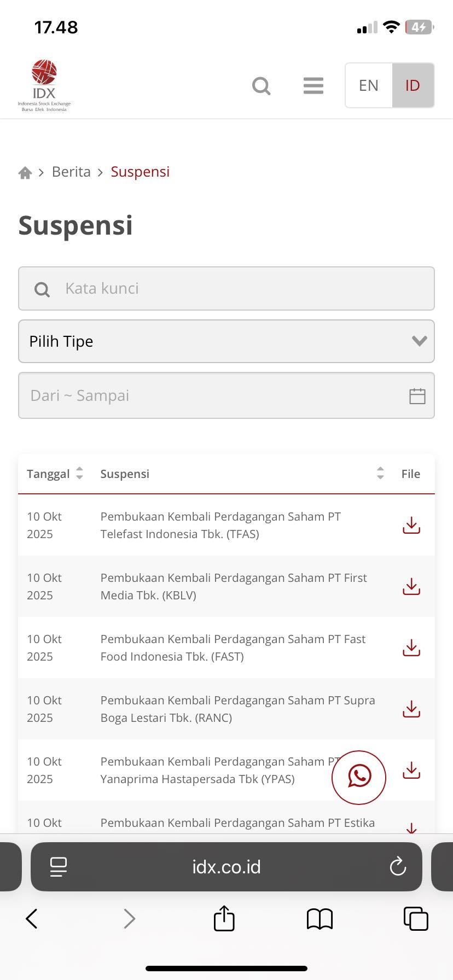
Task: Download the Supra Boga Lestari (RANC) file
Action: (x=411, y=709)
